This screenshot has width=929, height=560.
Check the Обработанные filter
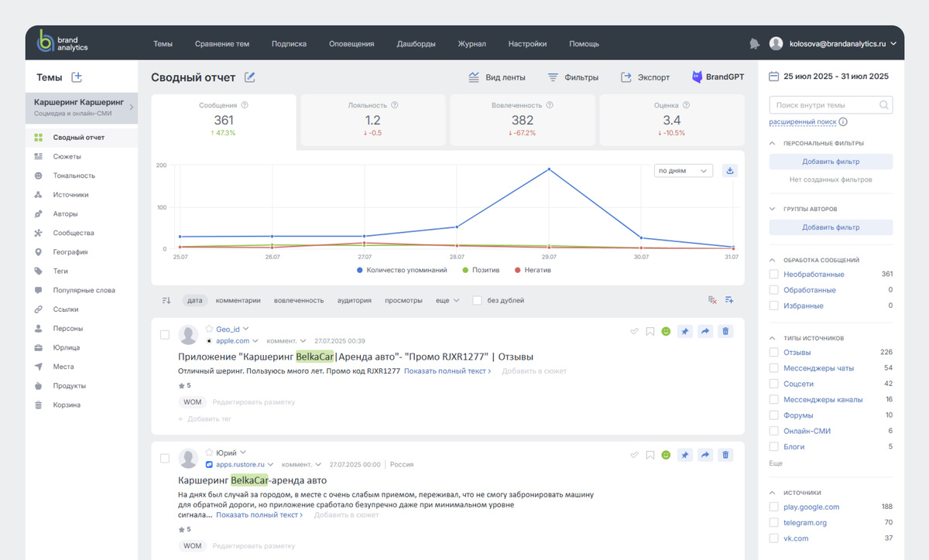[774, 290]
